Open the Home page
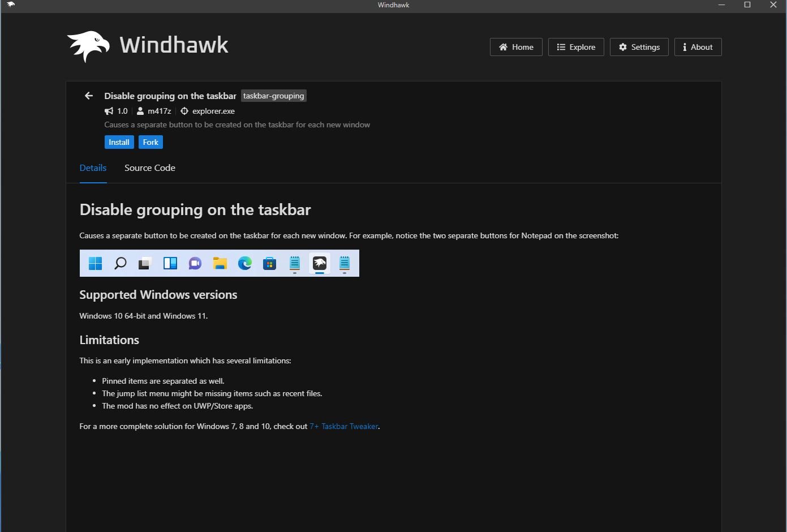 click(516, 47)
